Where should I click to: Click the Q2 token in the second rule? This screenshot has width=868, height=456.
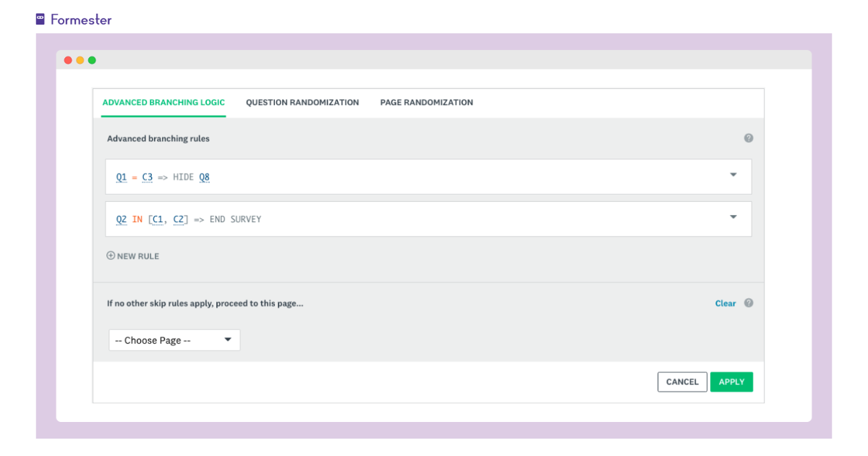click(122, 219)
